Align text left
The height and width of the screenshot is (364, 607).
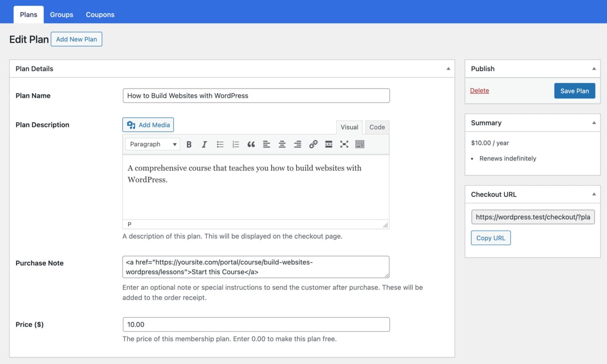[x=266, y=144]
